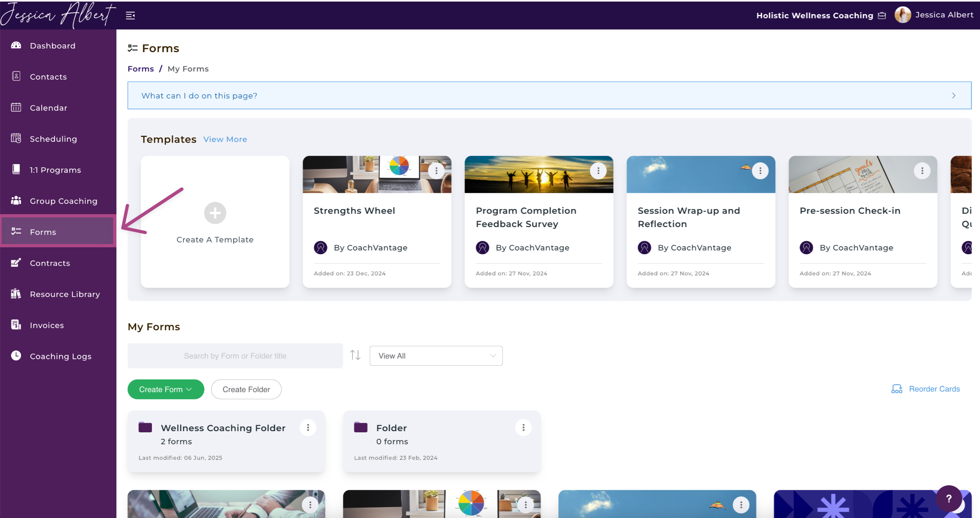
Task: Click the Create Folder button
Action: [246, 390]
